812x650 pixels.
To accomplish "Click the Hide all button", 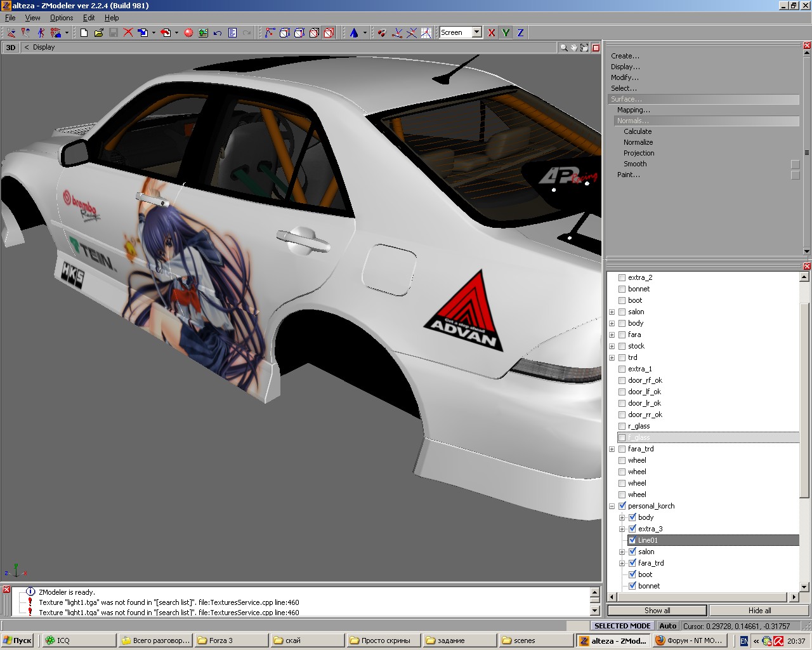I will click(759, 611).
